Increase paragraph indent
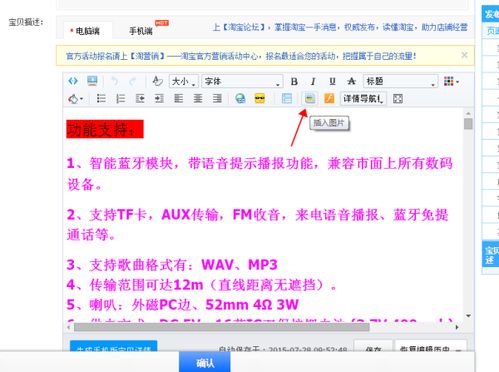Image resolution: width=499 pixels, height=372 pixels. coord(159,99)
